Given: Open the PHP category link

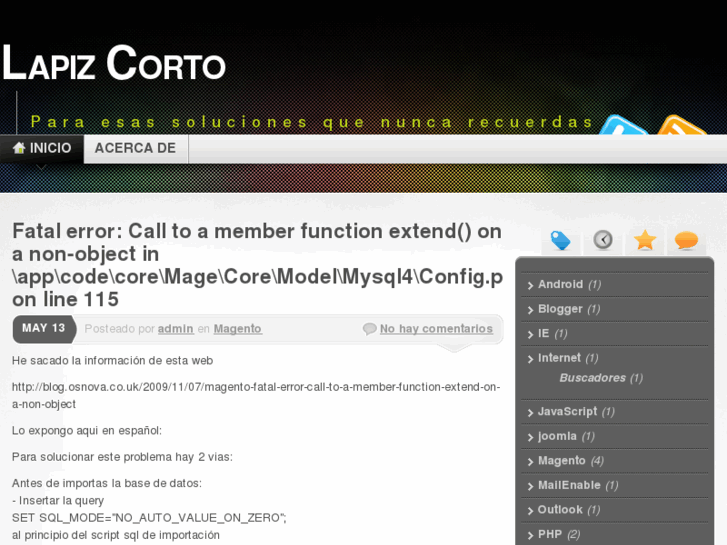Looking at the screenshot, I should pyautogui.click(x=550, y=534).
